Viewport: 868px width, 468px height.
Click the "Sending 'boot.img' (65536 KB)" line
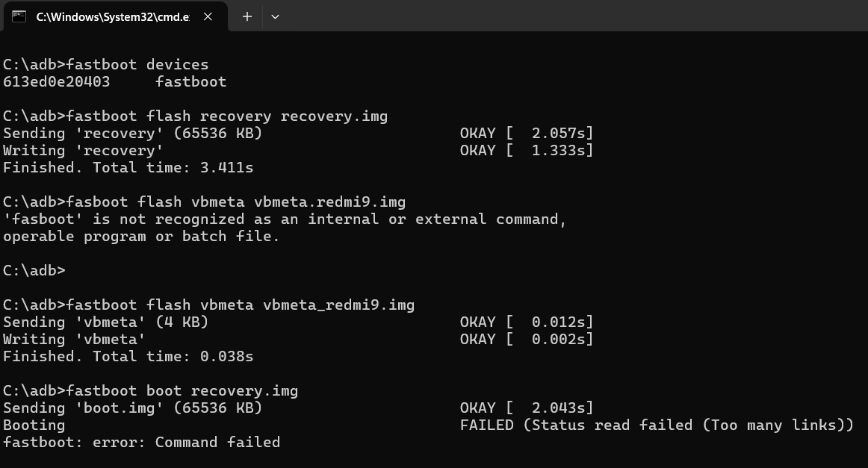132,408
